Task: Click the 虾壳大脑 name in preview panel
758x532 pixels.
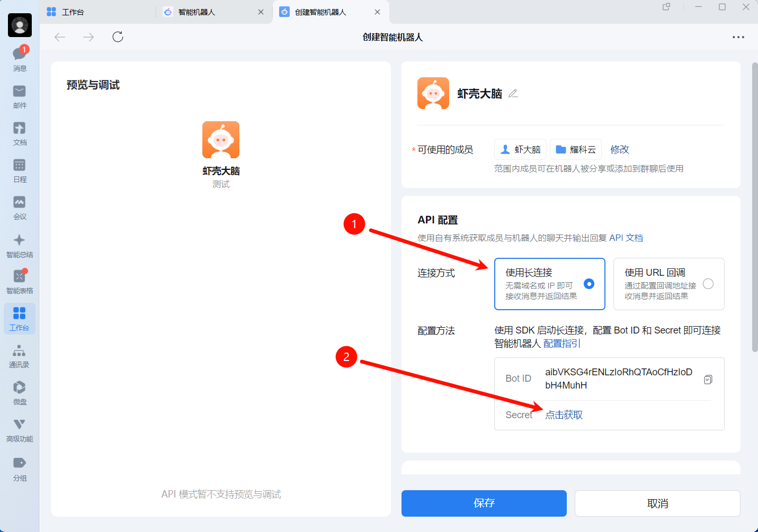Action: click(x=221, y=171)
